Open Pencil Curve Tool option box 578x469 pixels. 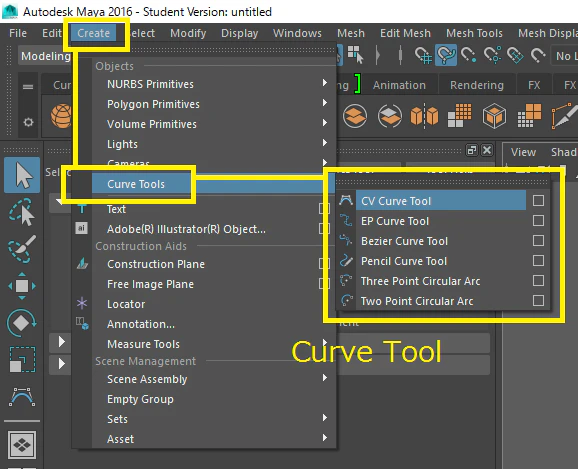(538, 261)
